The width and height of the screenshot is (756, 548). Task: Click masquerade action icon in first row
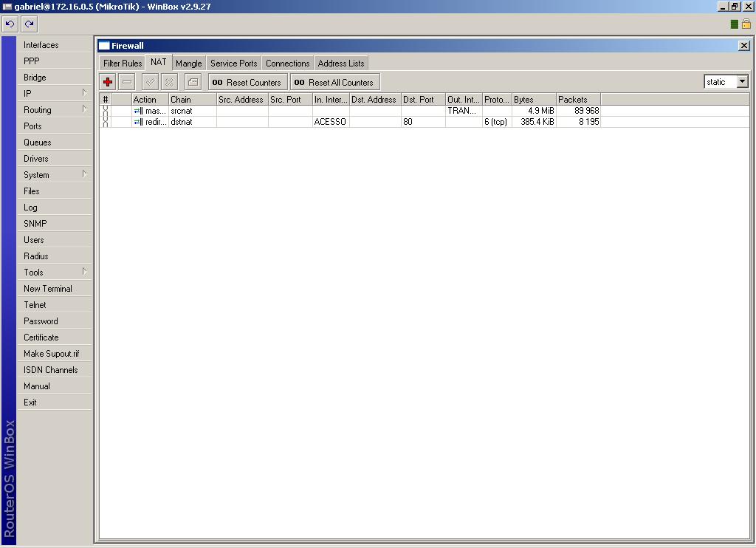138,111
